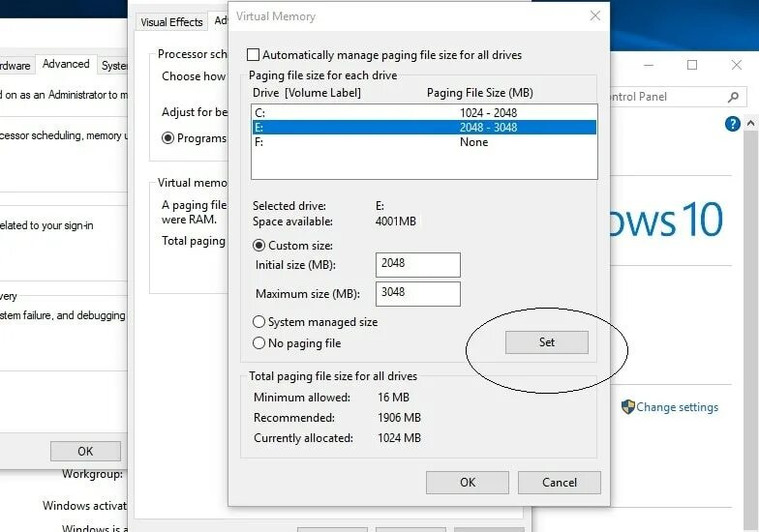Click the 1024 - 2048 paging size value
759x532 pixels.
(488, 112)
